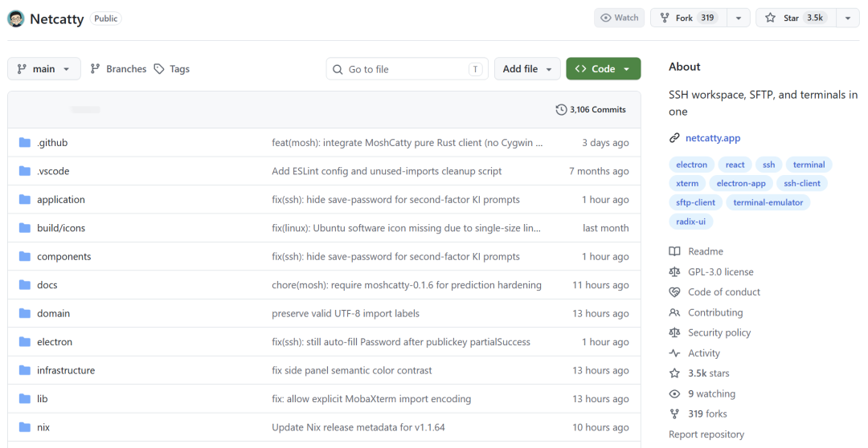Click the search magnifier in Go to file
868x448 pixels.
pos(338,69)
